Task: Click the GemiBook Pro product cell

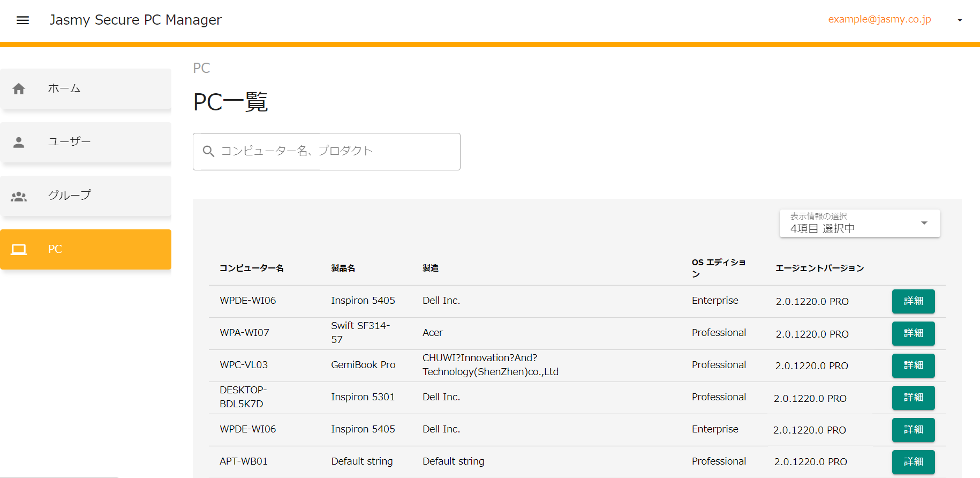Action: tap(363, 365)
